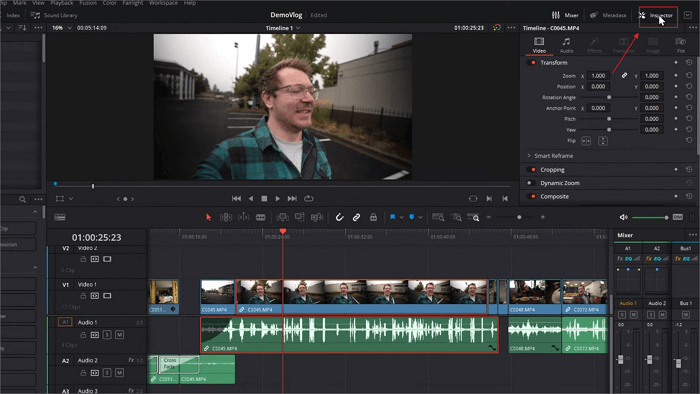This screenshot has height=394, width=700.
Task: Open the Mixer panel
Action: click(x=565, y=15)
